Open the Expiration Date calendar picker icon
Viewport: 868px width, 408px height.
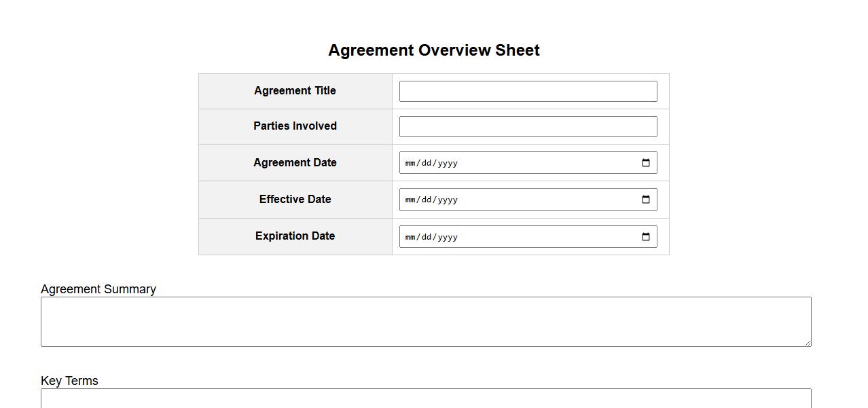pos(645,237)
